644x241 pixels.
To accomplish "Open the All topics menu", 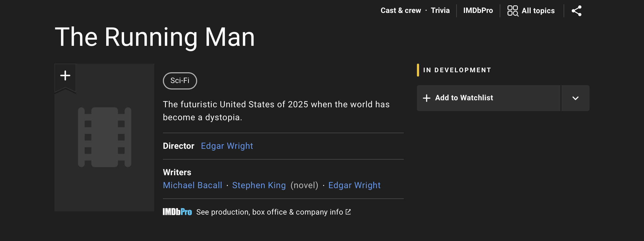I will pos(538,11).
